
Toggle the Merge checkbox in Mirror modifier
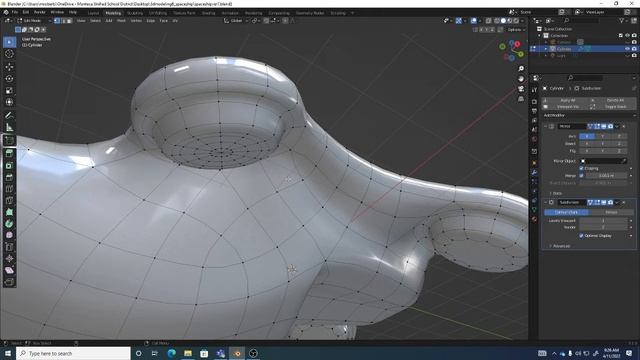click(x=582, y=176)
